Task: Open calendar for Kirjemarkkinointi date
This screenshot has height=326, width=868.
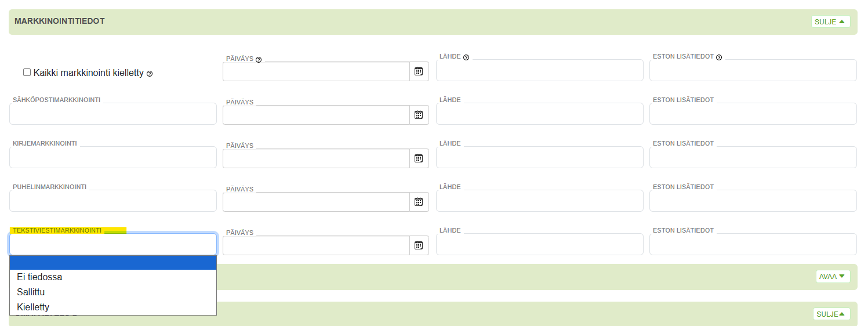Action: pyautogui.click(x=419, y=158)
